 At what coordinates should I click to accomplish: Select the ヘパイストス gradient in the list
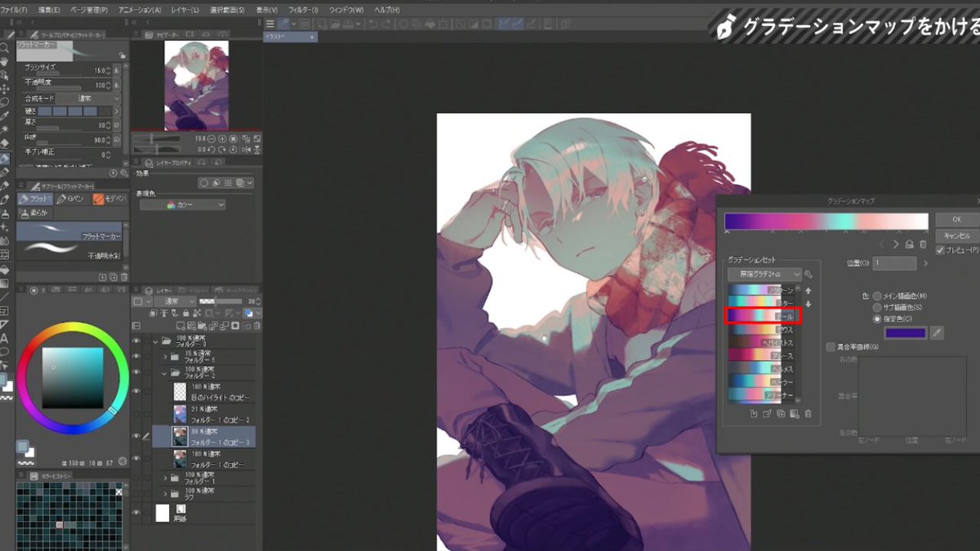[x=761, y=343]
